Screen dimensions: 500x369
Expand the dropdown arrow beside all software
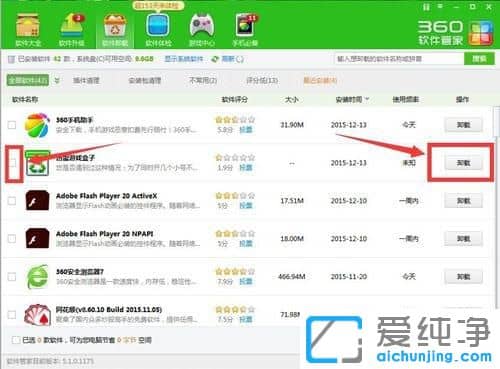pos(57,80)
